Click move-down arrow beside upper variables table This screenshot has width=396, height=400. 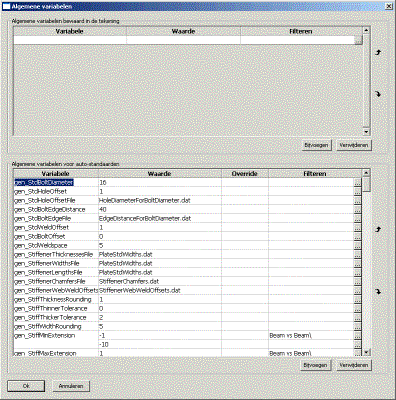pyautogui.click(x=378, y=94)
